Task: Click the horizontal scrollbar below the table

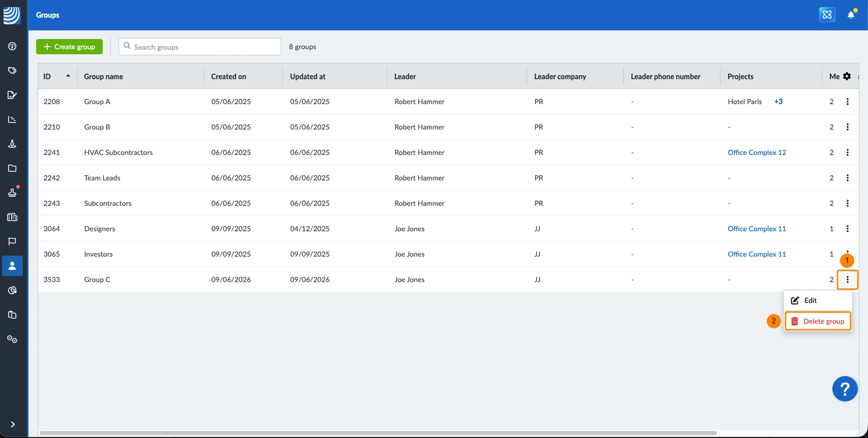Action: pyautogui.click(x=378, y=433)
